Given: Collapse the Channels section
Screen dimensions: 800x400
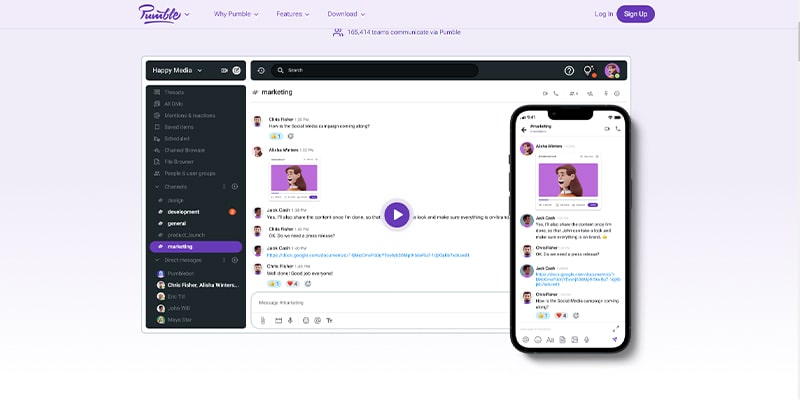Looking at the screenshot, I should pyautogui.click(x=157, y=187).
